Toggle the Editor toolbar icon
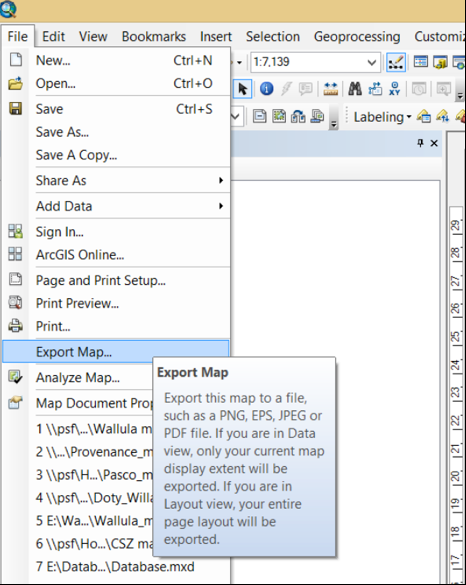466x585 pixels. 396,62
